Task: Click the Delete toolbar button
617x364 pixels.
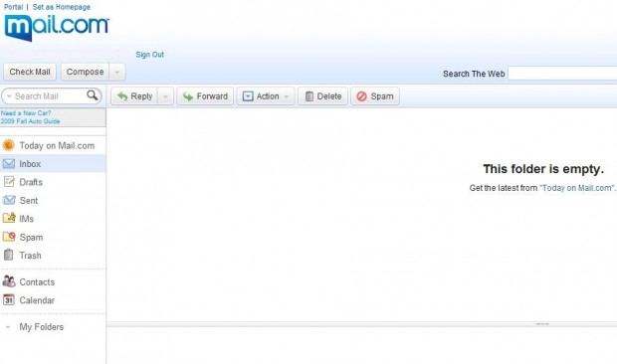Action: pos(322,96)
